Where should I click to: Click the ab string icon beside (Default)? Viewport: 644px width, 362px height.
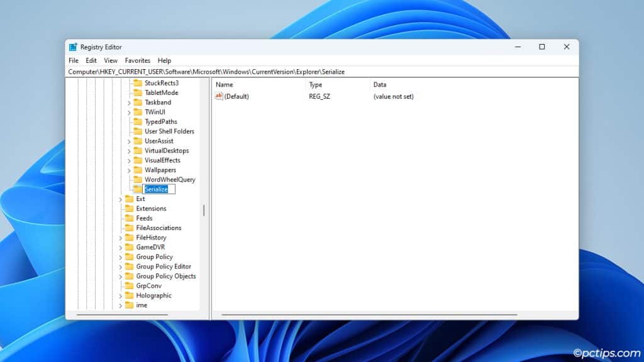click(219, 96)
